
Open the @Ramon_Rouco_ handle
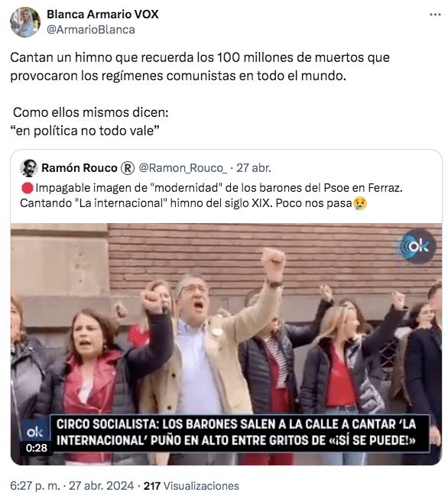pos(183,168)
